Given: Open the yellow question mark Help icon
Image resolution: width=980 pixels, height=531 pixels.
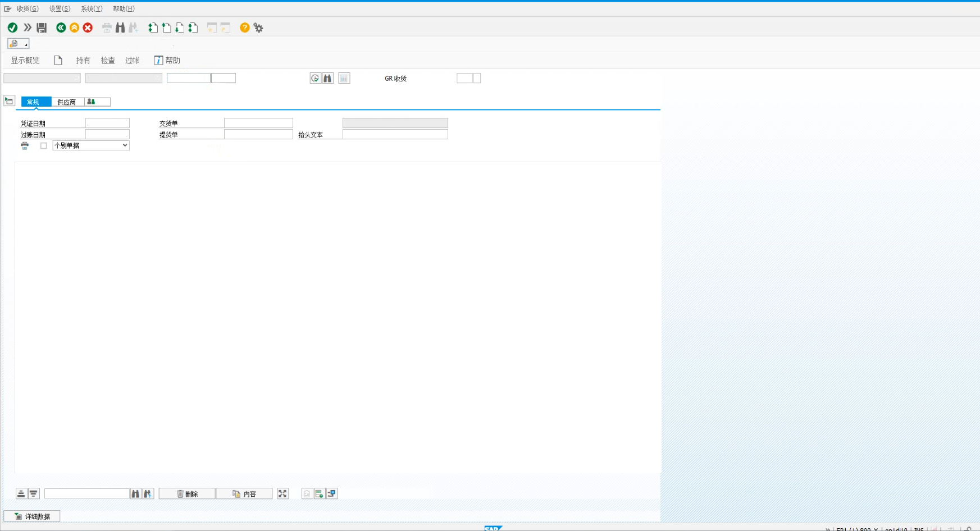Looking at the screenshot, I should [x=245, y=28].
